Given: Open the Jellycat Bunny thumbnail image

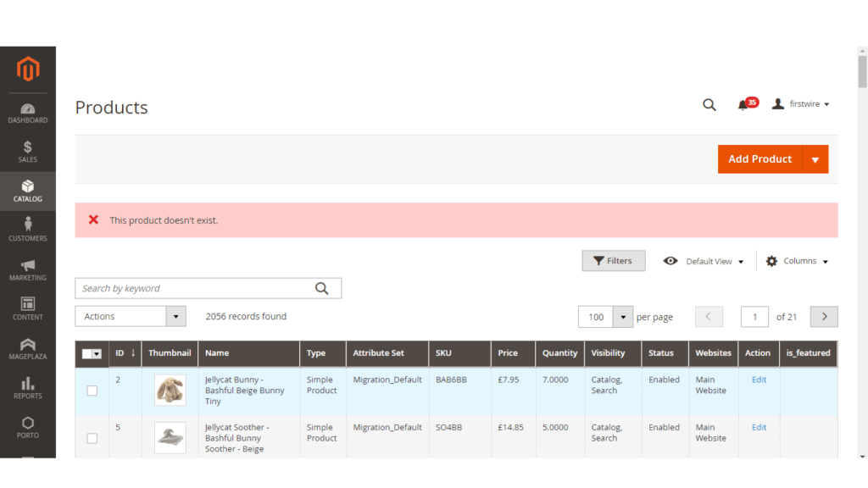Looking at the screenshot, I should pyautogui.click(x=170, y=390).
